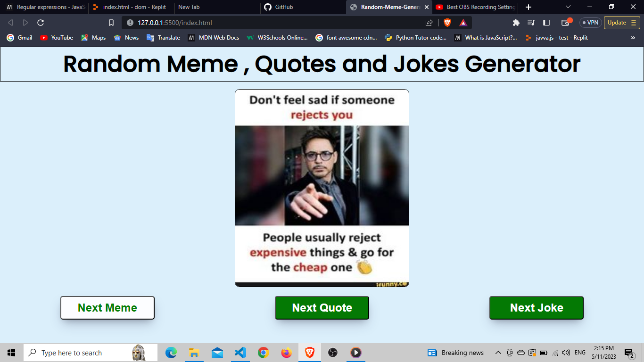Open the site info warning icon
Screen dimensions: 644x362
130,23
